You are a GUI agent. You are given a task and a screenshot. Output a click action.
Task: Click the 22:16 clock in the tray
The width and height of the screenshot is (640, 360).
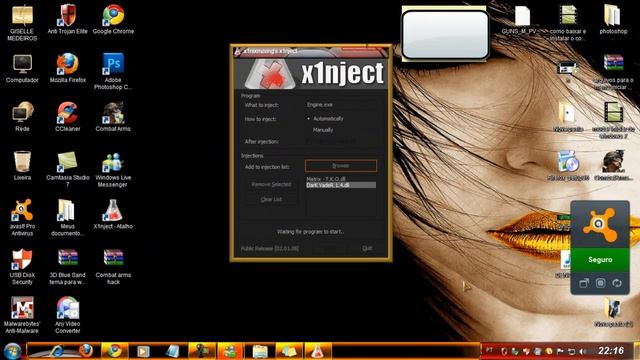(x=611, y=351)
